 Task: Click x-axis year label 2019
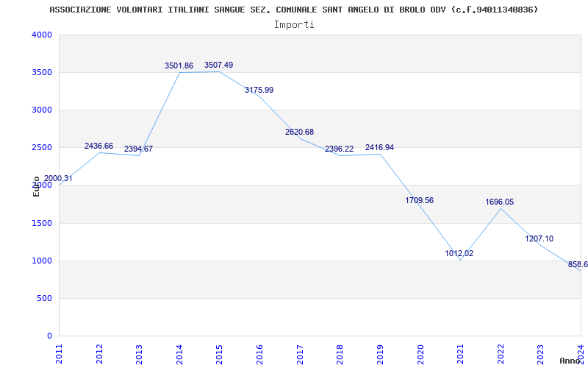[x=380, y=354]
